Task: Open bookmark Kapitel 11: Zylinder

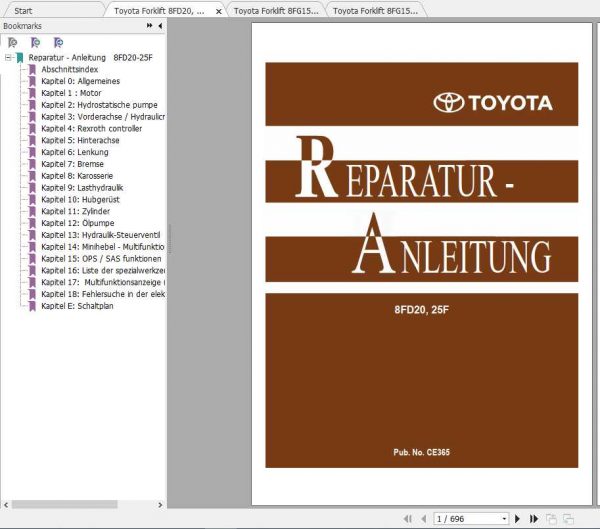Action: pyautogui.click(x=75, y=211)
